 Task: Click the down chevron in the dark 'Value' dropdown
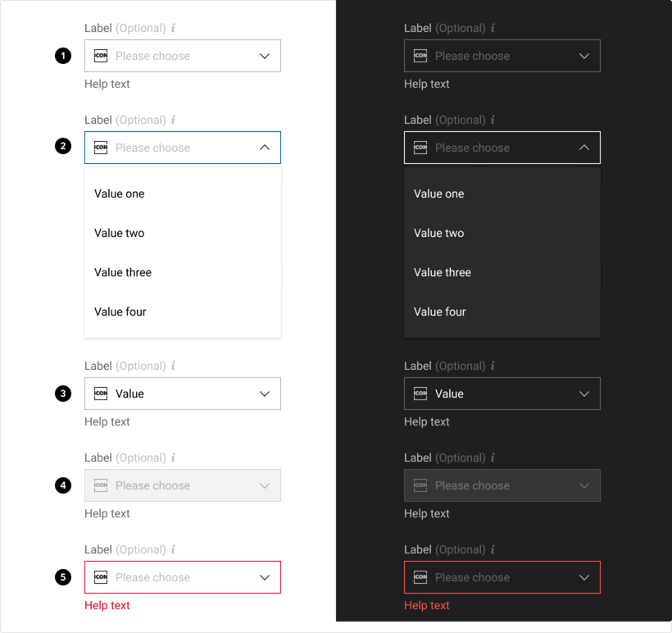coord(584,394)
